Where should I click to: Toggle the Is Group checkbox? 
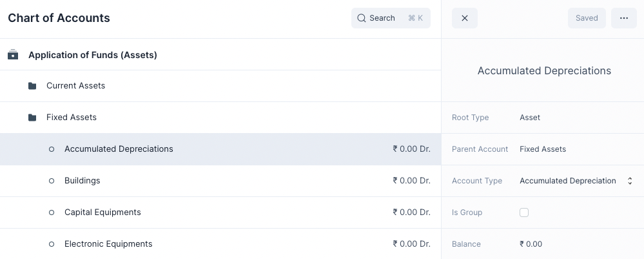click(x=524, y=212)
